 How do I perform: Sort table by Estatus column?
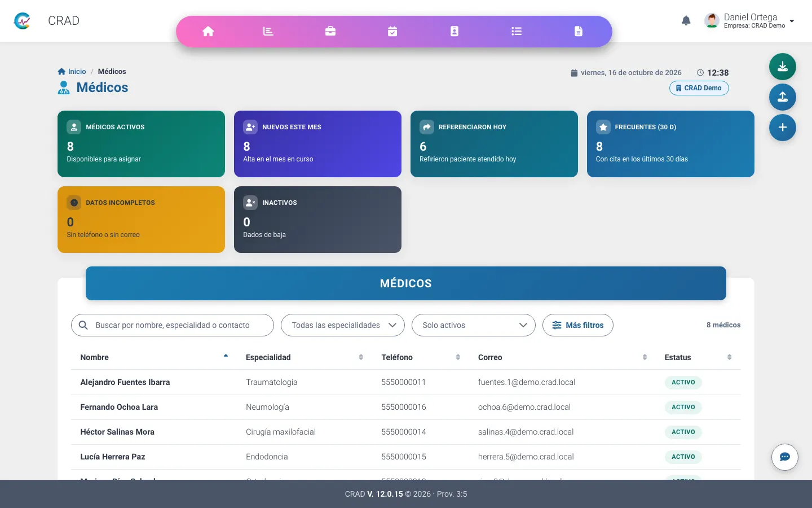pos(698,357)
